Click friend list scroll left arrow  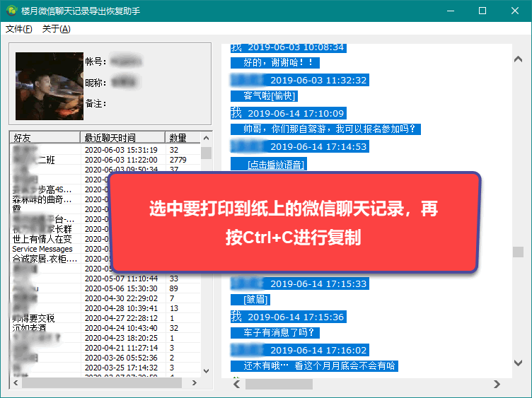tap(16, 382)
